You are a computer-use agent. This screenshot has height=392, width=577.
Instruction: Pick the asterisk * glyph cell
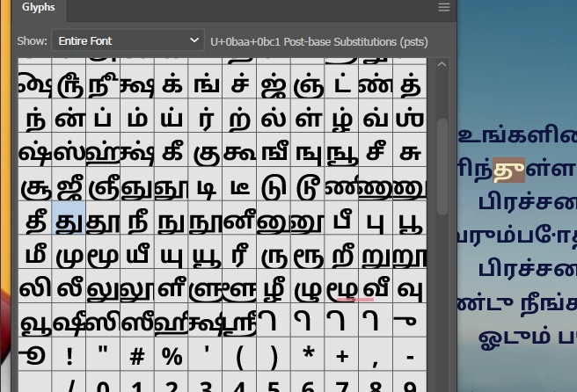[308, 354]
